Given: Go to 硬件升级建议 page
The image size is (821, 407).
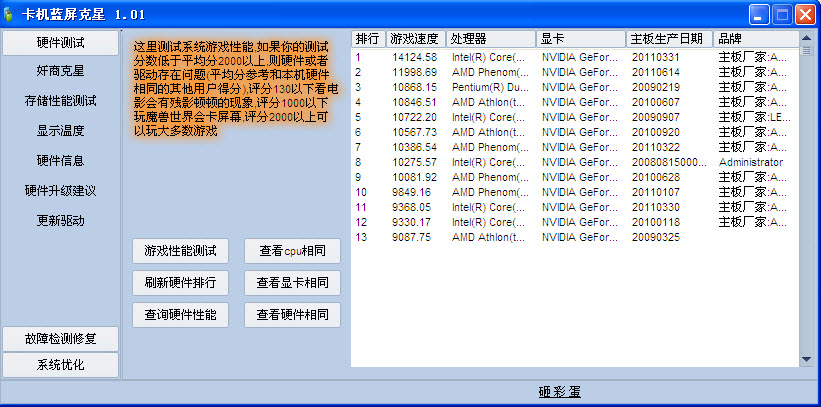Looking at the screenshot, I should click(x=61, y=190).
